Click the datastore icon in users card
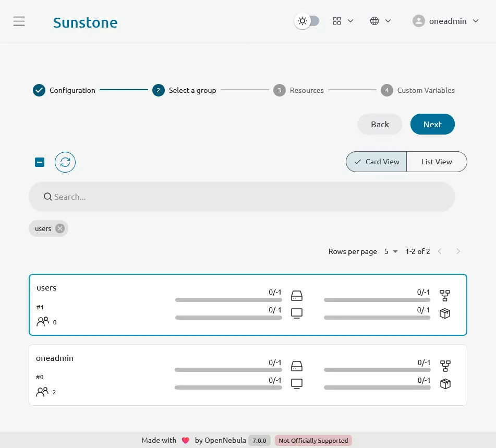Screen dimensions: 496x448 [297, 296]
